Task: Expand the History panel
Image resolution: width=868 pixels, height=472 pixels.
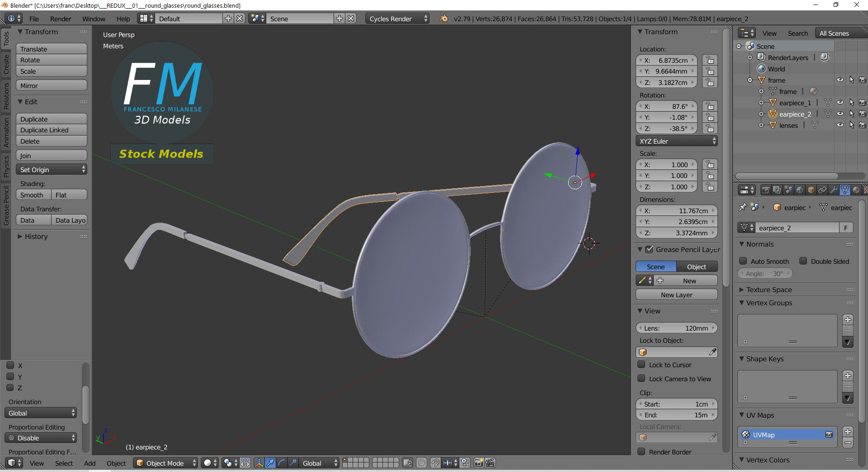Action: click(20, 236)
